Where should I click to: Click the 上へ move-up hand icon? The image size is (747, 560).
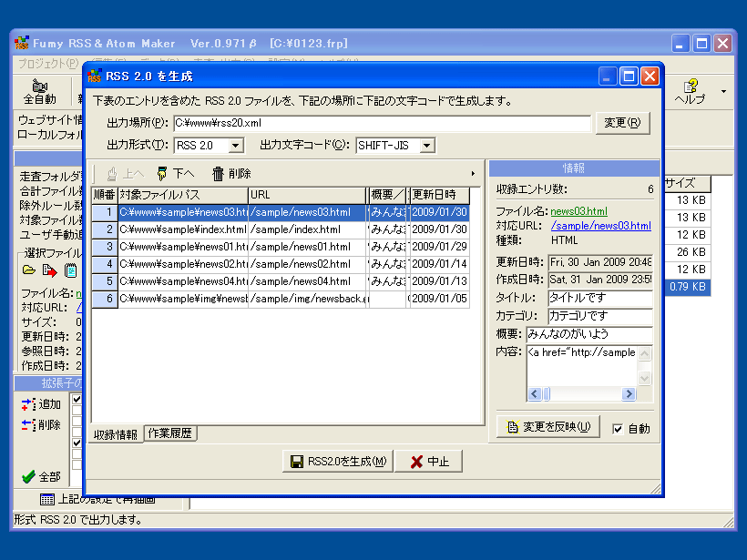click(112, 174)
